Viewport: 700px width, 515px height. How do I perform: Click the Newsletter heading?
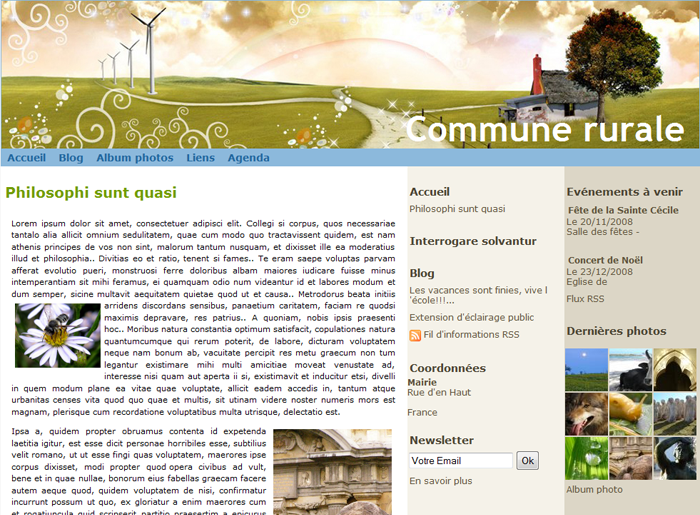(442, 440)
